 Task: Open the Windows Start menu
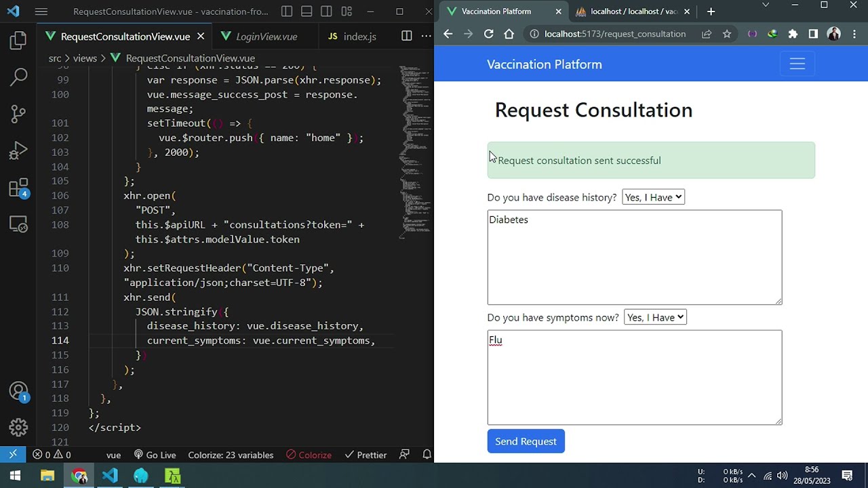(15, 476)
